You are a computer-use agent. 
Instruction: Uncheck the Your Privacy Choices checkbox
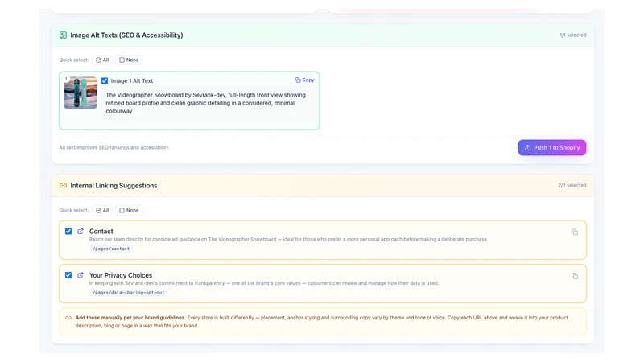coord(68,275)
